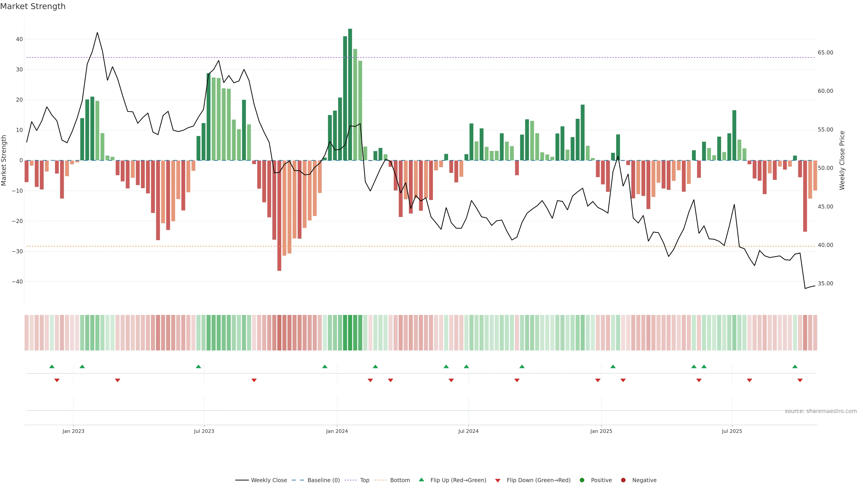Click the Weekly Close Price axis title
The width and height of the screenshot is (868, 488).
(842, 160)
